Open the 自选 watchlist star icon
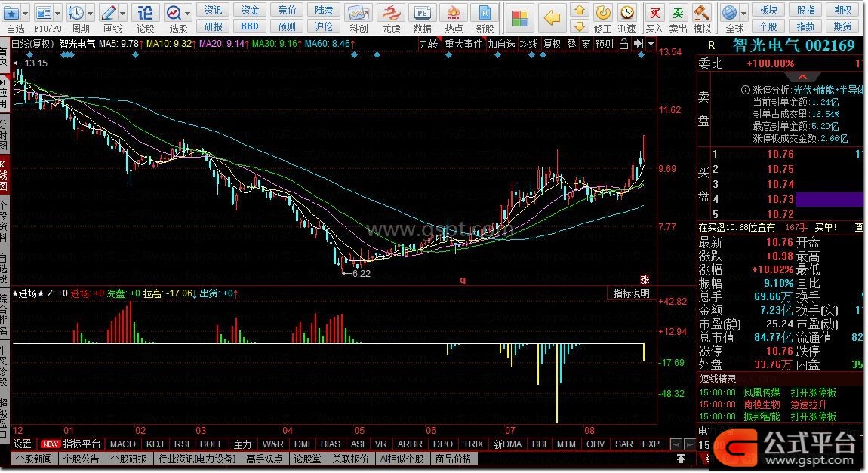Screen dimensions: 868x473 pos(11,13)
